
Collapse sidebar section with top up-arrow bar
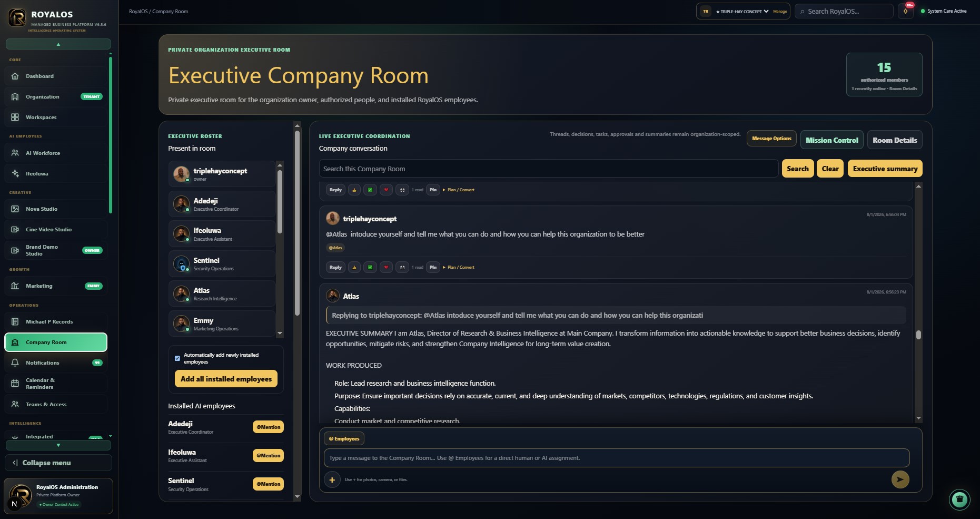[58, 44]
